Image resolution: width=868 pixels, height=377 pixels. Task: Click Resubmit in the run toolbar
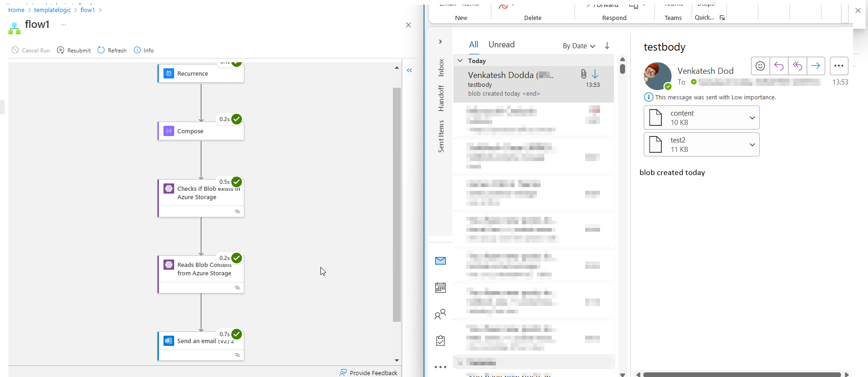(x=74, y=50)
